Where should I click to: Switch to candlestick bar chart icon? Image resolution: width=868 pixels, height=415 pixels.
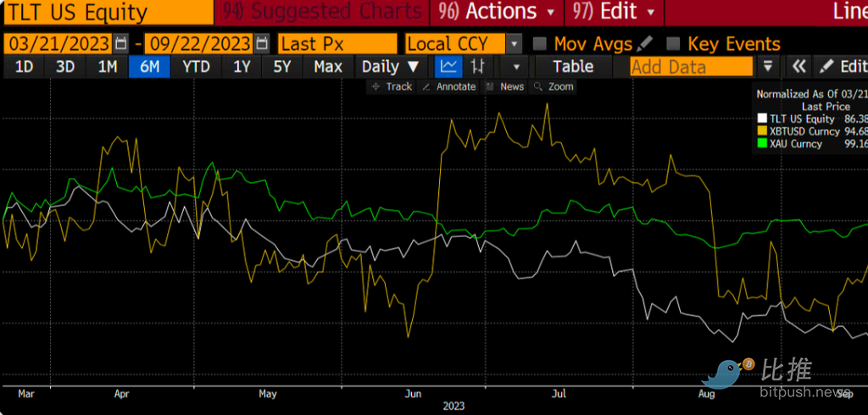[479, 67]
